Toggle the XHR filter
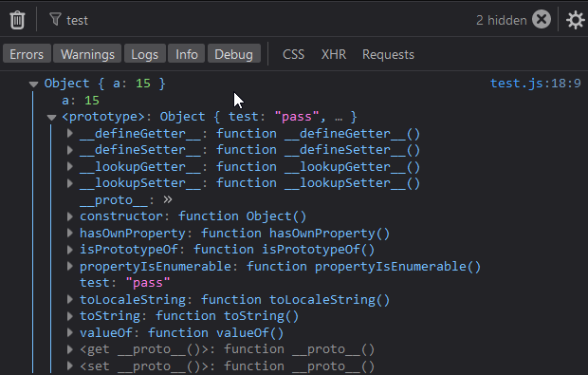Screen dimensions: 588x375 (x=334, y=54)
